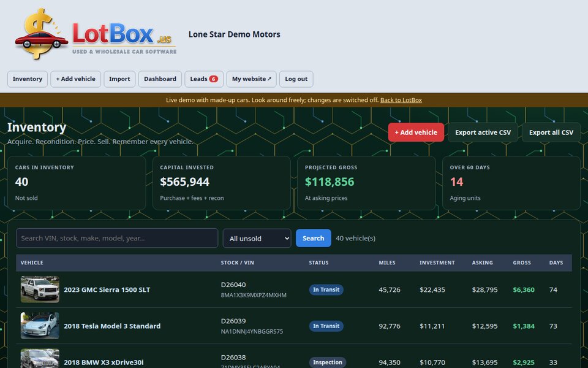Image resolution: width=588 pixels, height=368 pixels.
Task: Open 2018 BMW X3 xDrive30i
Action: (x=104, y=362)
